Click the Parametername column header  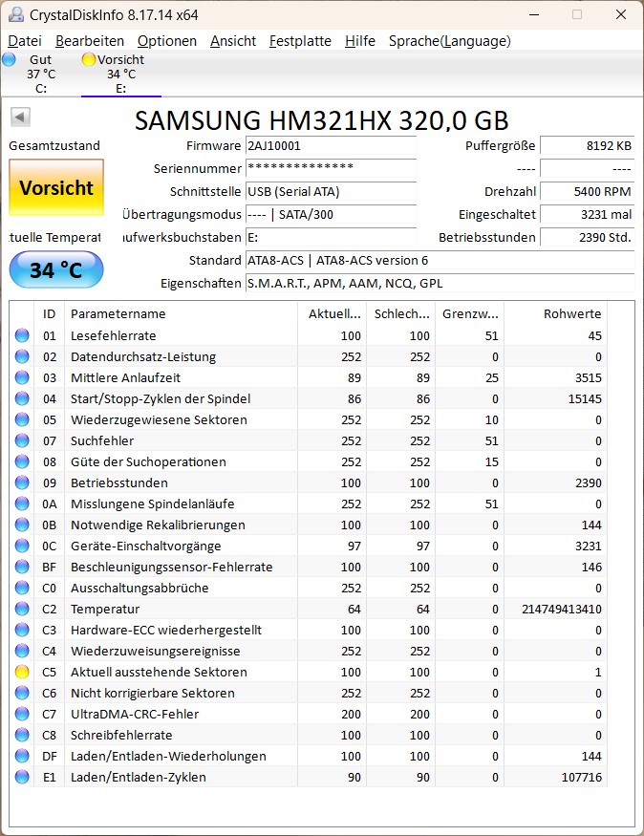181,313
